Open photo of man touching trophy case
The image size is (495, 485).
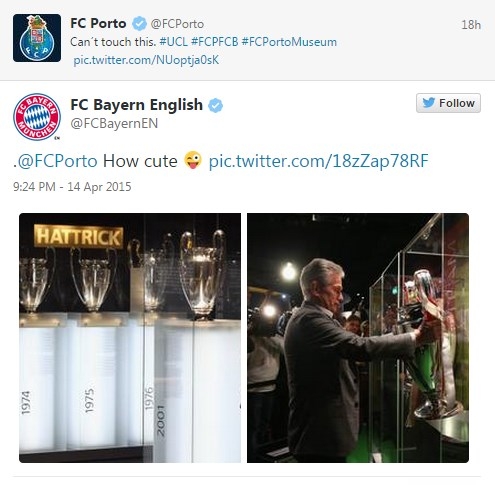[x=358, y=338]
